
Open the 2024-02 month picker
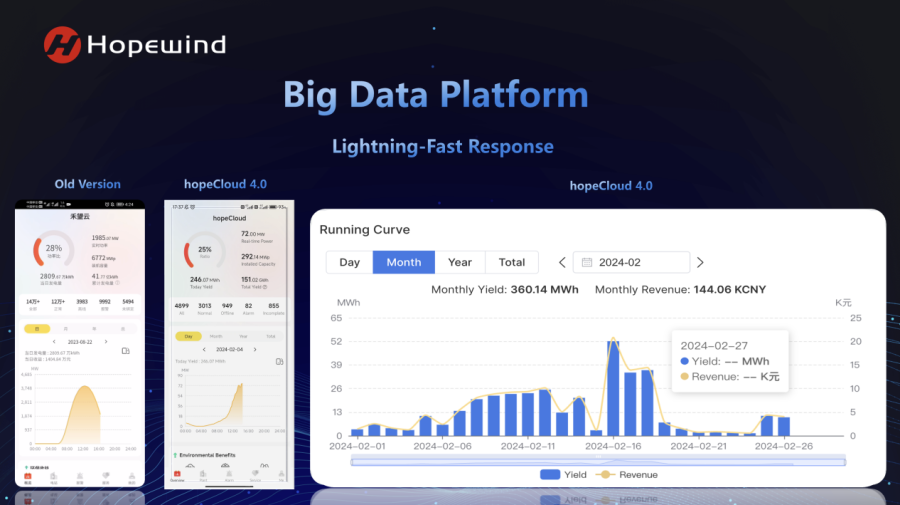pyautogui.click(x=636, y=263)
